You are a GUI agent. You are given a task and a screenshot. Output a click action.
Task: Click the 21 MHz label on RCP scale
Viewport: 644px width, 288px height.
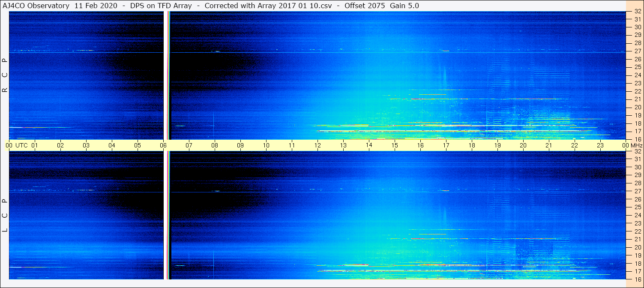coord(637,99)
